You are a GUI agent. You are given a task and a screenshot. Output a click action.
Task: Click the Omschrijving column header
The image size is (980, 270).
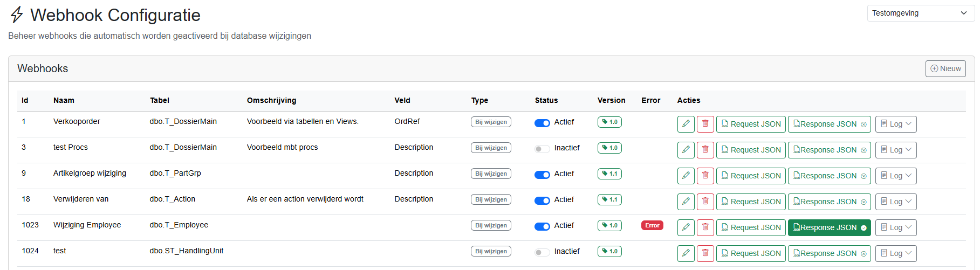[271, 100]
